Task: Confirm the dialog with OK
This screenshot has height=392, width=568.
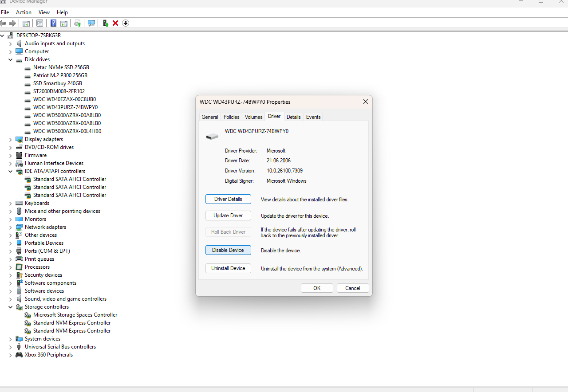Action: click(x=317, y=288)
